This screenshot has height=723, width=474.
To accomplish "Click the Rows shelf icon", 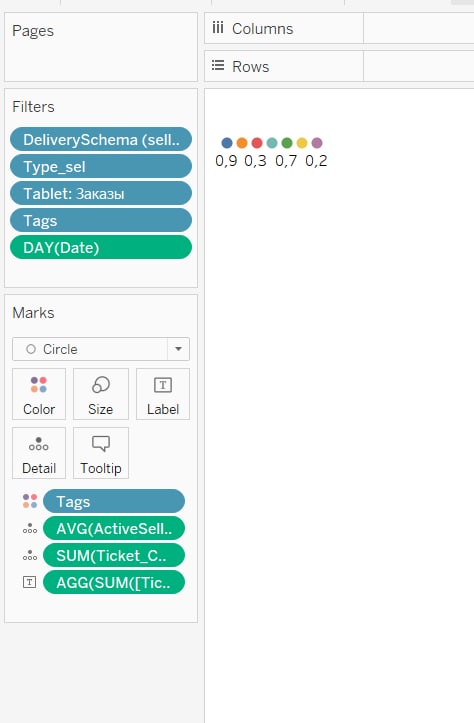I will coord(218,65).
